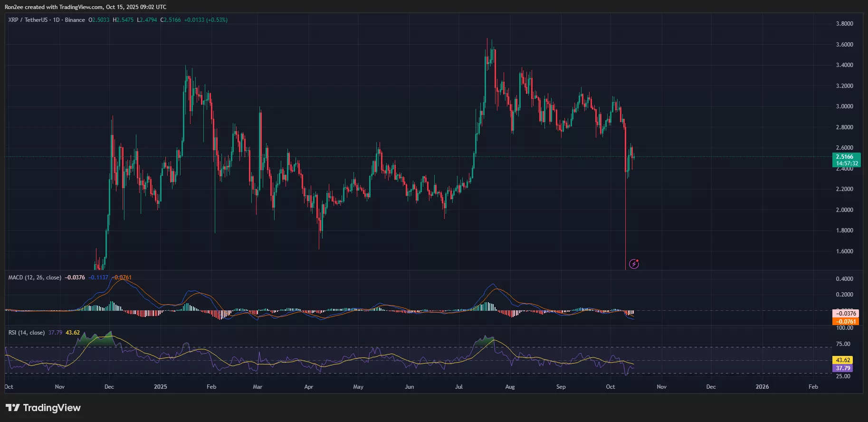868x422 pixels.
Task: Click the TradingView logo at bottom left
Action: tap(43, 408)
